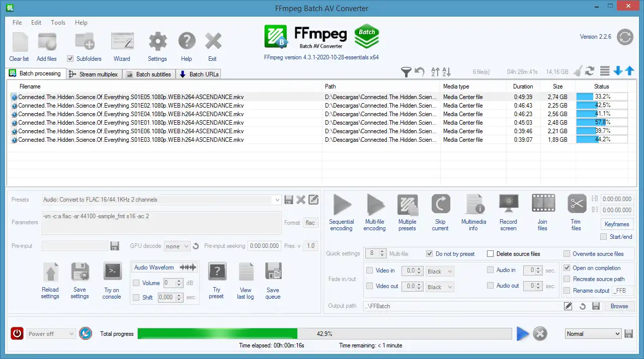
Task: Start Multi-file encoding
Action: pos(375,205)
